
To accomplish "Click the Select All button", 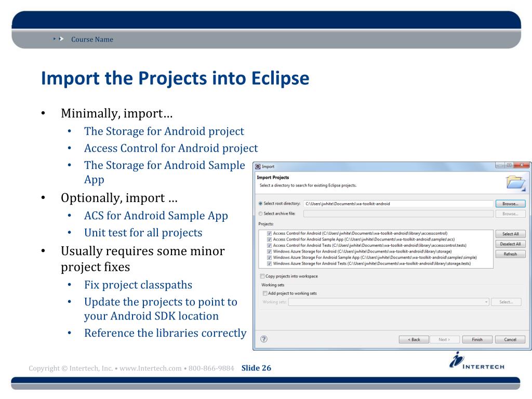I will click(x=510, y=234).
